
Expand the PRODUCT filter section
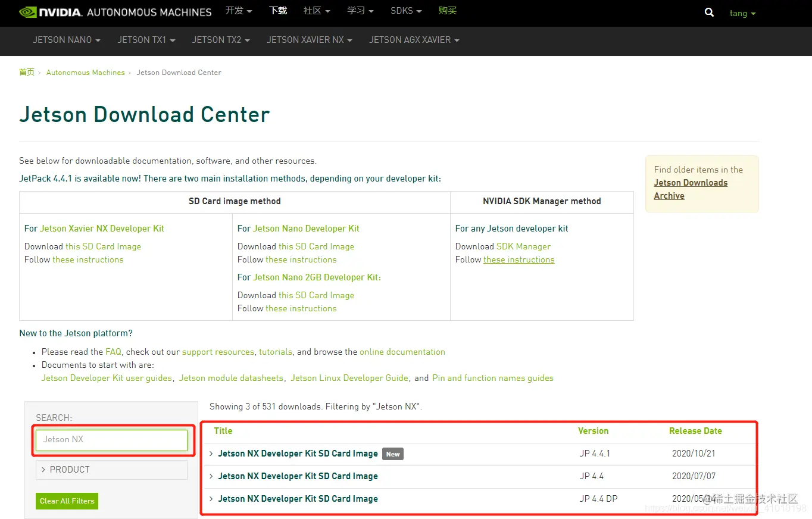[x=112, y=470]
